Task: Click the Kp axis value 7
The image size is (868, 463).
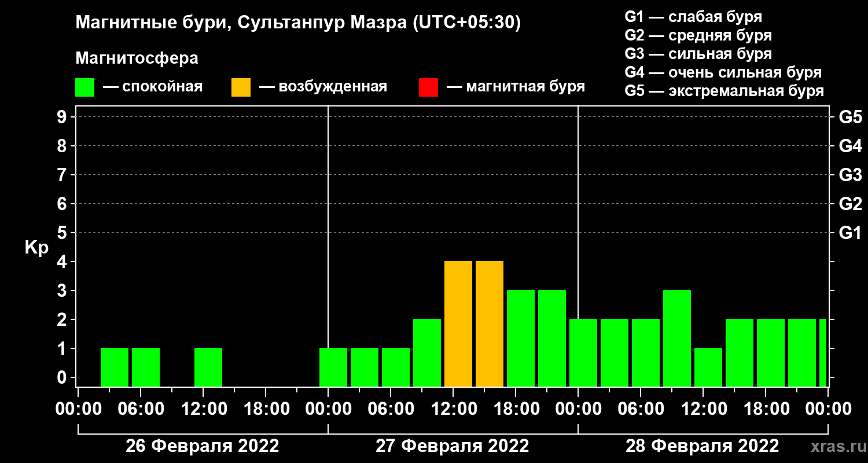Action: [x=63, y=175]
